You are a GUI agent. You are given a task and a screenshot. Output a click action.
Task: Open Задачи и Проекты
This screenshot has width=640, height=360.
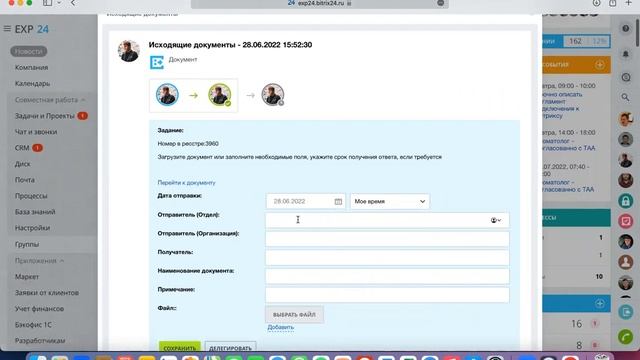[44, 116]
